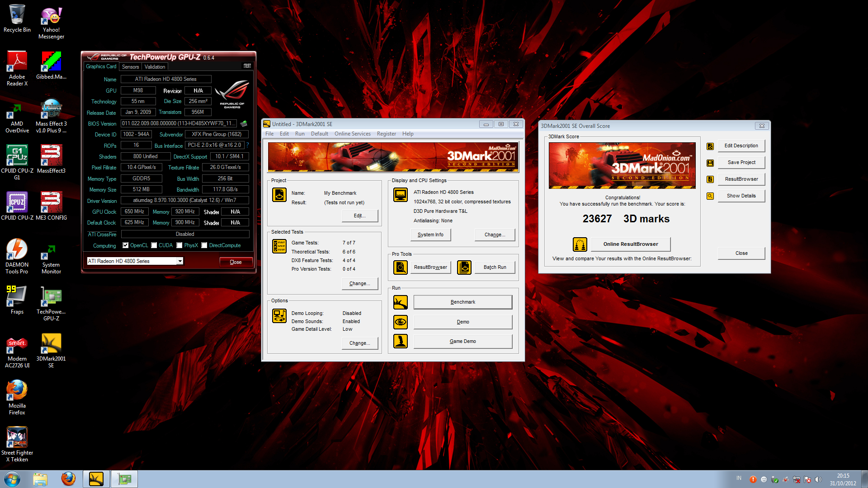Open the File menu in 3DMark2001
This screenshot has height=488, width=868.
click(x=269, y=134)
